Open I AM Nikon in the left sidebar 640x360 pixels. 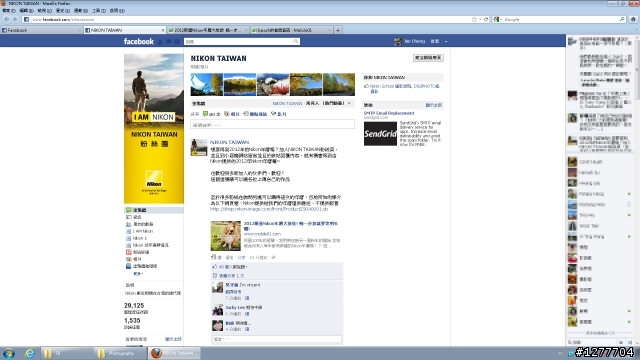(143, 231)
